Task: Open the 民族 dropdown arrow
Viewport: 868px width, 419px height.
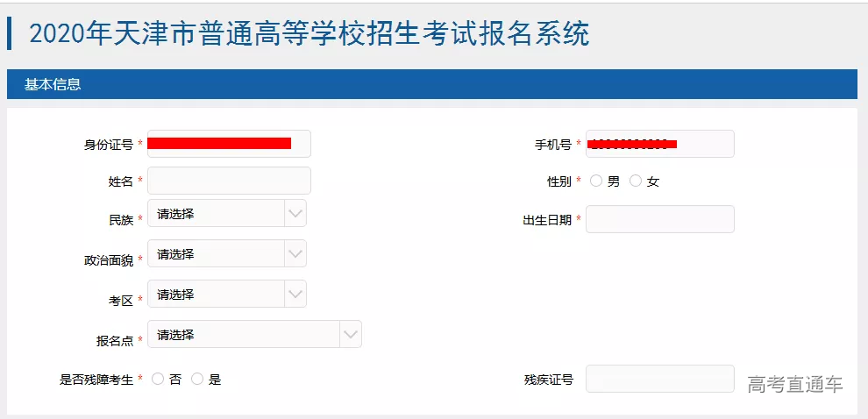Action: pyautogui.click(x=295, y=213)
